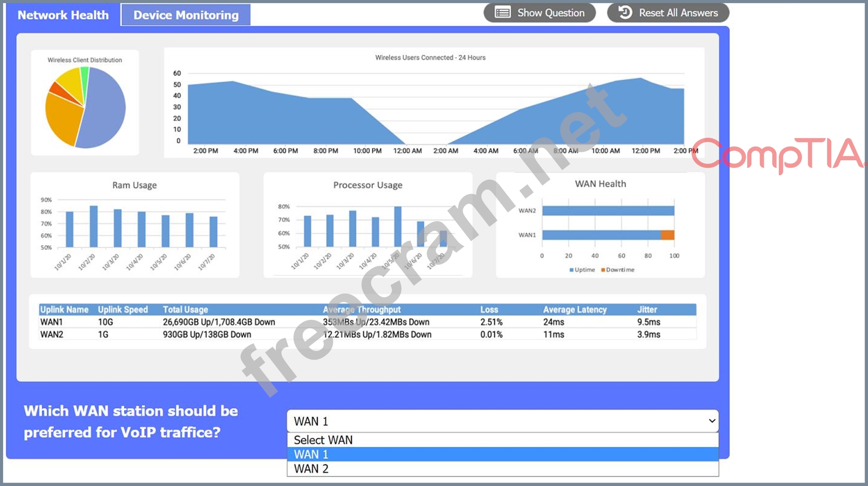This screenshot has width=868, height=486.
Task: Click the WAN dropdown chevron arrow
Action: [x=711, y=421]
